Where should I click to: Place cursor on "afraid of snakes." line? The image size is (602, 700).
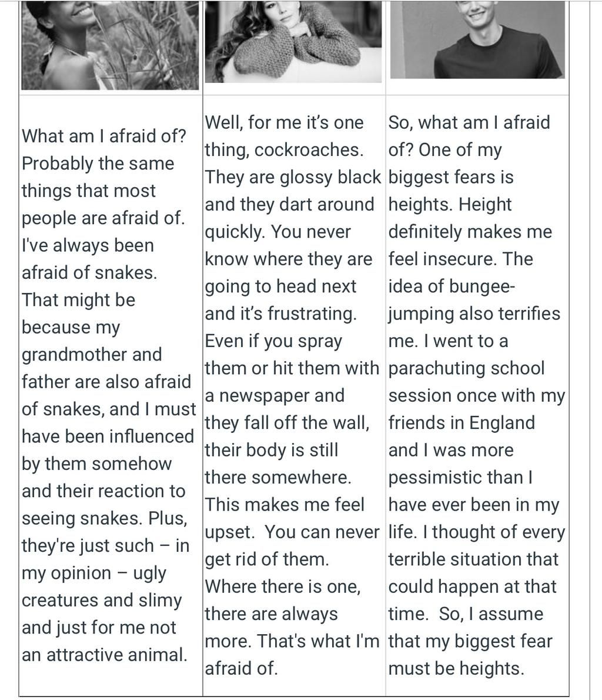[x=89, y=272]
